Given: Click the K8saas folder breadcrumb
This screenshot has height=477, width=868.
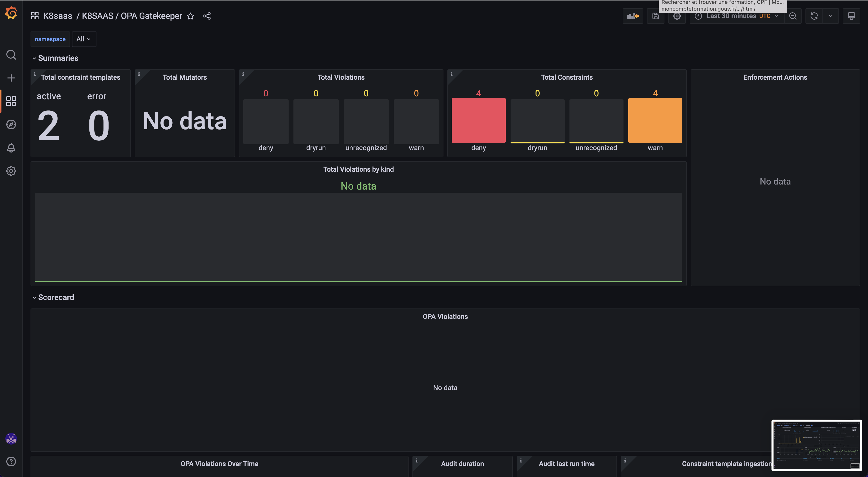Looking at the screenshot, I should [x=58, y=16].
